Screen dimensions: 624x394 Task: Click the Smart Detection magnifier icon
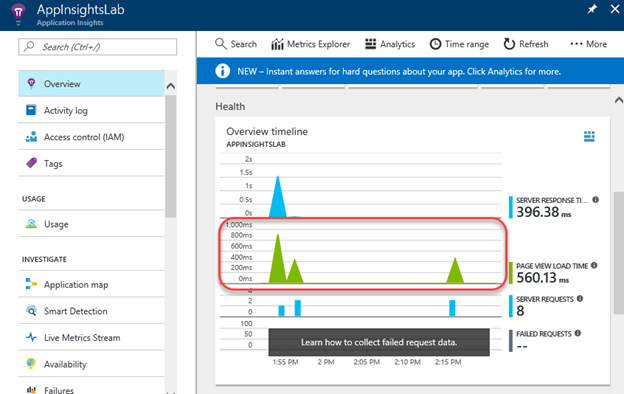(x=31, y=310)
